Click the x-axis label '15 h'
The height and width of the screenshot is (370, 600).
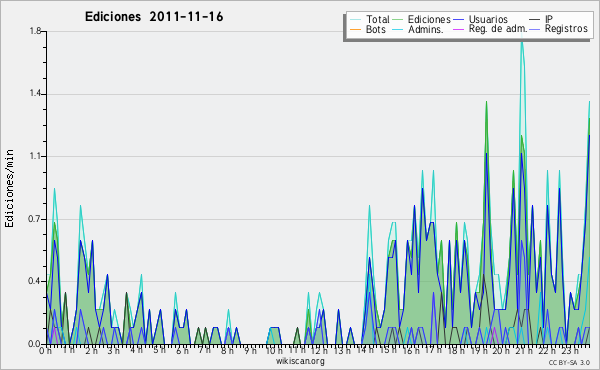pos(387,351)
